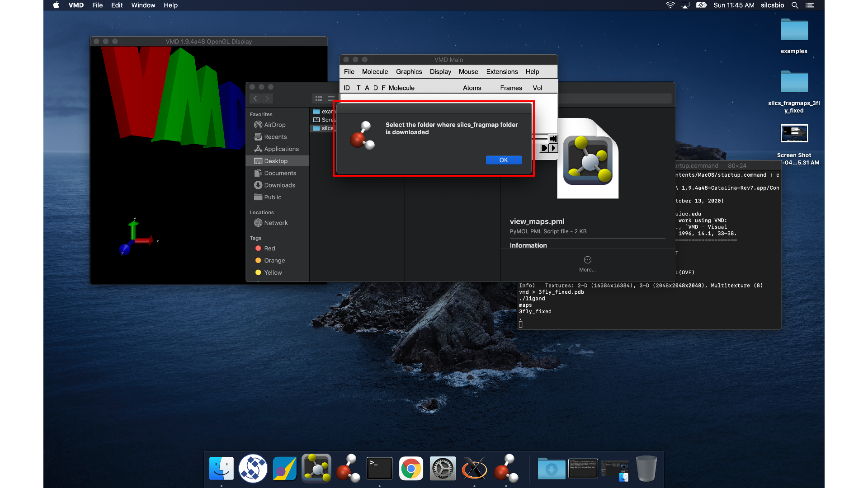Image resolution: width=868 pixels, height=488 pixels.
Task: Open the Trash in the Dock
Action: click(x=646, y=469)
